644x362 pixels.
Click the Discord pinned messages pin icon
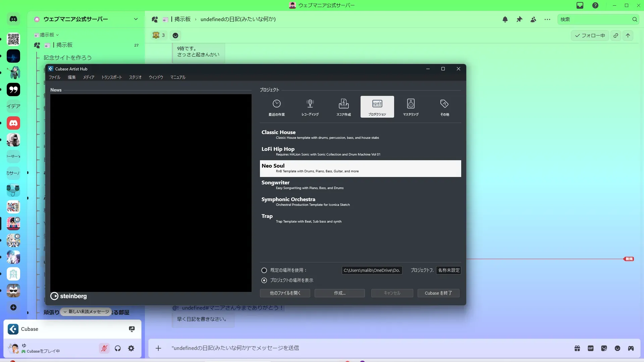(519, 19)
